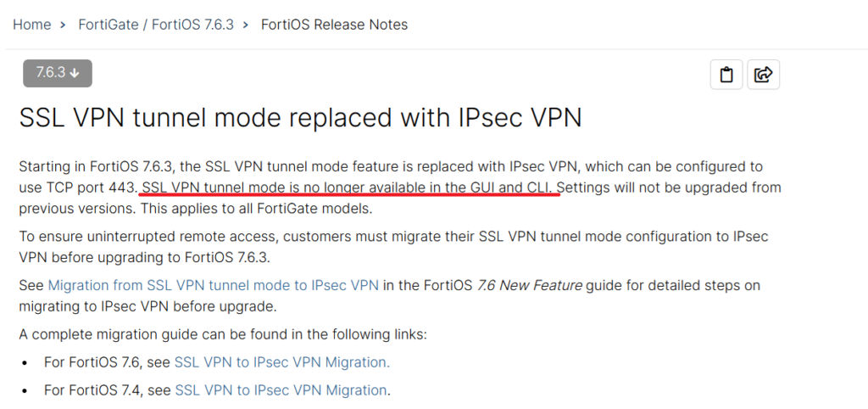
Task: Open the 7.6.3 version dropdown
Action: point(57,73)
